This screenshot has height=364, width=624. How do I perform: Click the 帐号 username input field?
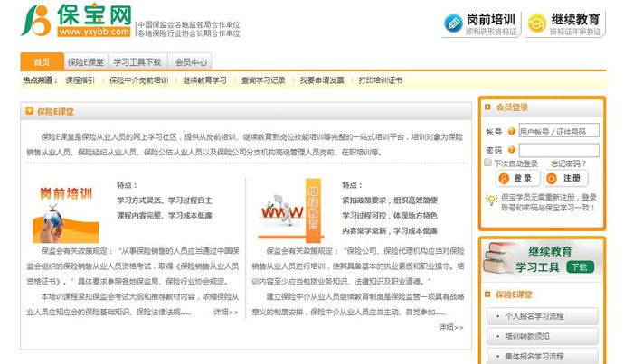pos(558,131)
